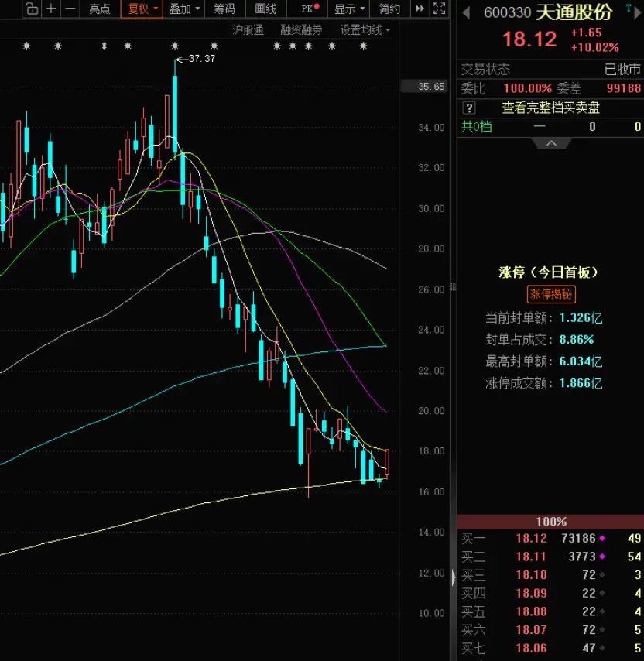Screen dimensions: 644x661
Task: Select the 沪股通 tab
Action: tap(248, 30)
